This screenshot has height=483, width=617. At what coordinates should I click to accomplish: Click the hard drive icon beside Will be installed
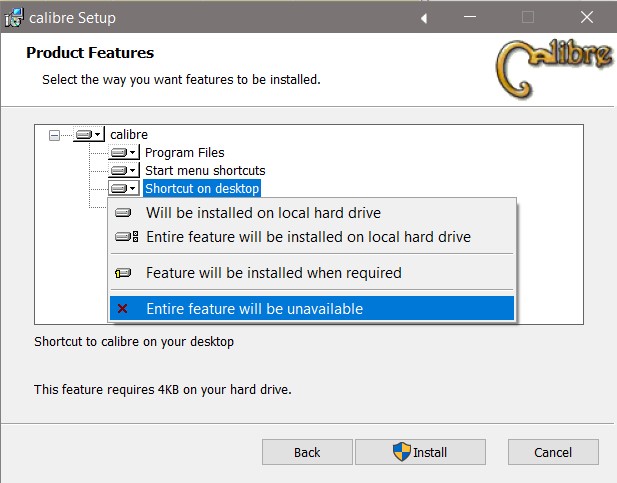point(123,213)
